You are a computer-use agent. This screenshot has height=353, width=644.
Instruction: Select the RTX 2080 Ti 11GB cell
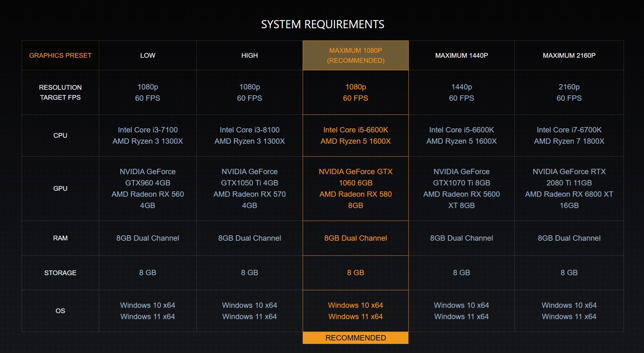click(x=569, y=188)
